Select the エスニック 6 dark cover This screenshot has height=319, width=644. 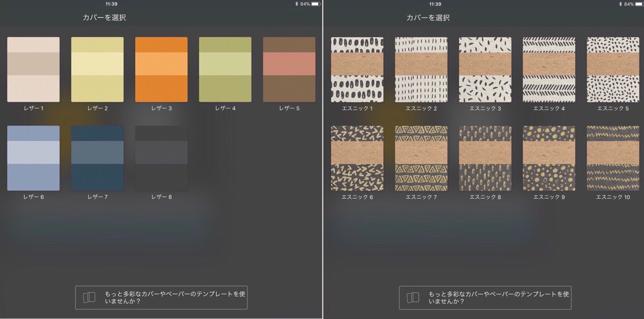[x=357, y=158]
